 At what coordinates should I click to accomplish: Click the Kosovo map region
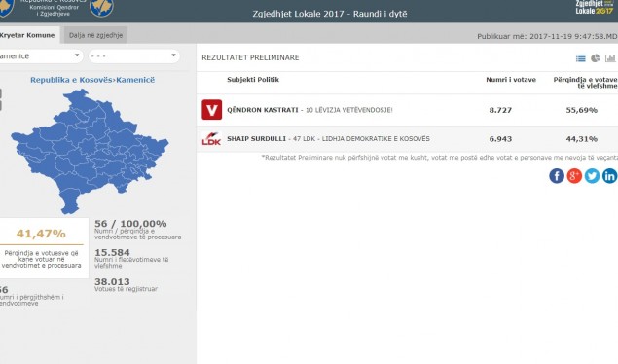pos(90,151)
